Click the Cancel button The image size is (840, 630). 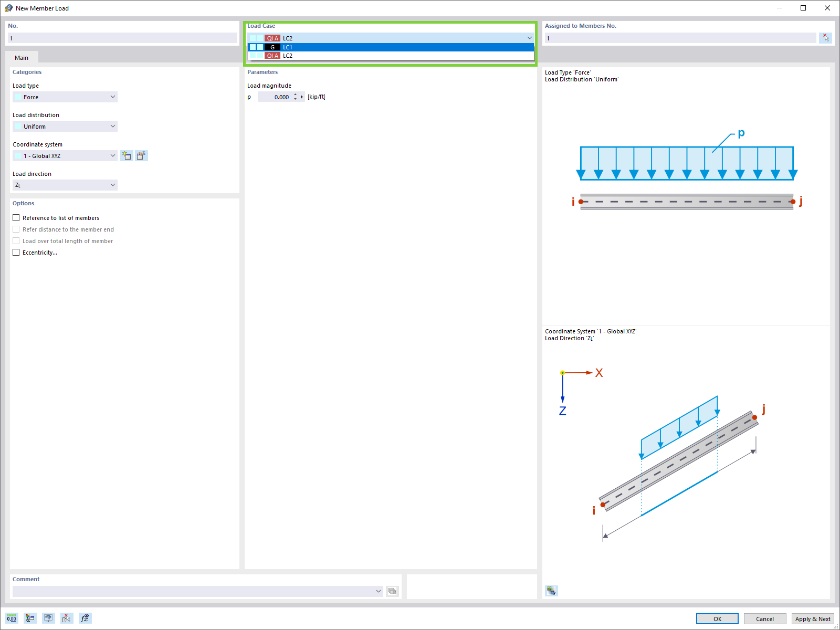click(764, 618)
